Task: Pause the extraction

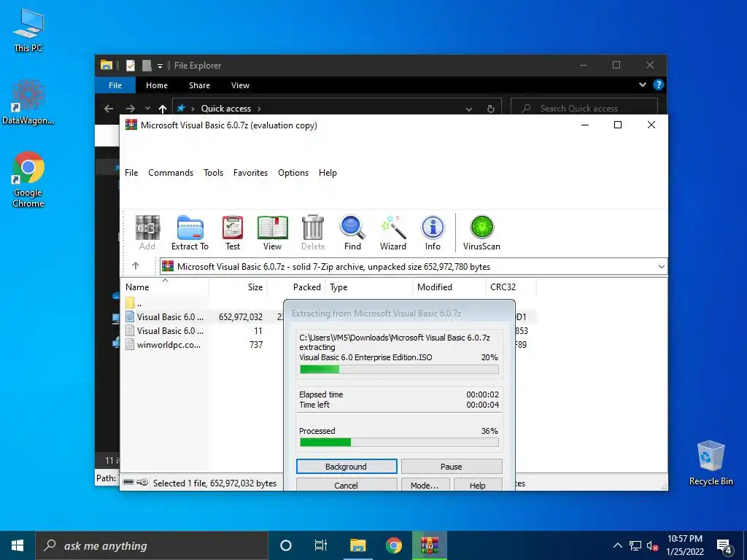Action: click(x=451, y=467)
